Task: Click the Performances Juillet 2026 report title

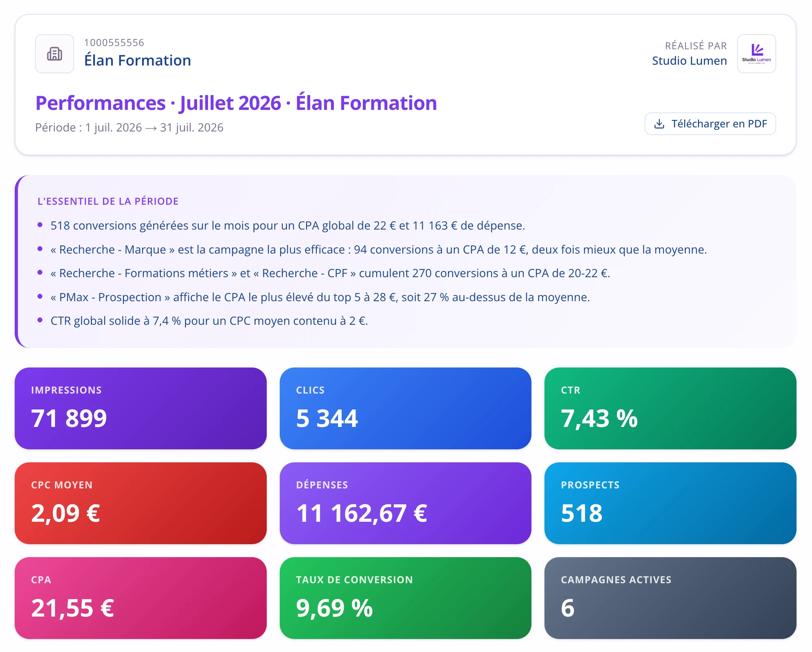Action: (x=236, y=103)
